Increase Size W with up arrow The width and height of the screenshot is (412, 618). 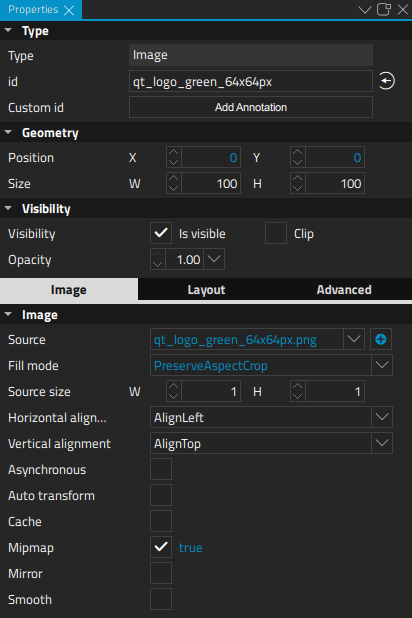pyautogui.click(x=173, y=179)
